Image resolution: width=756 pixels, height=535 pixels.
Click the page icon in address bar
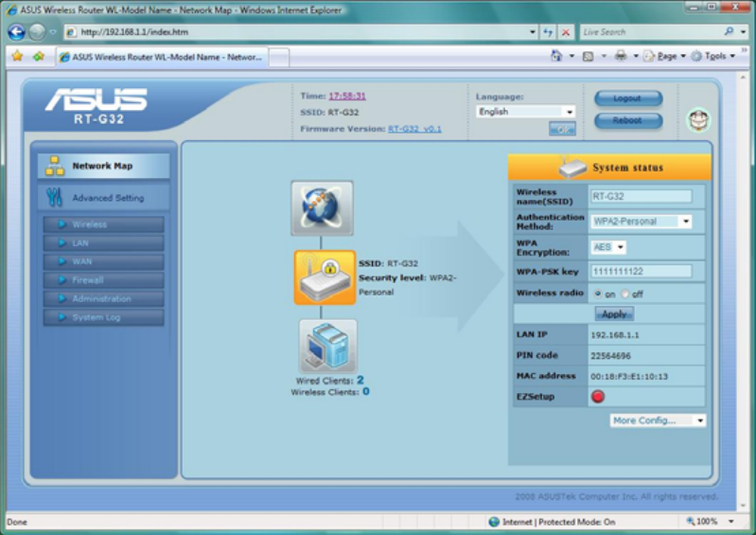click(71, 32)
